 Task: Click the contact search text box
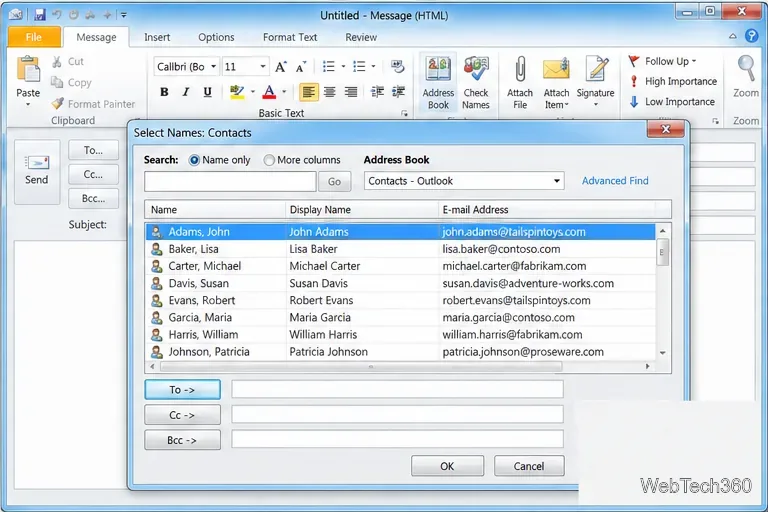point(230,182)
